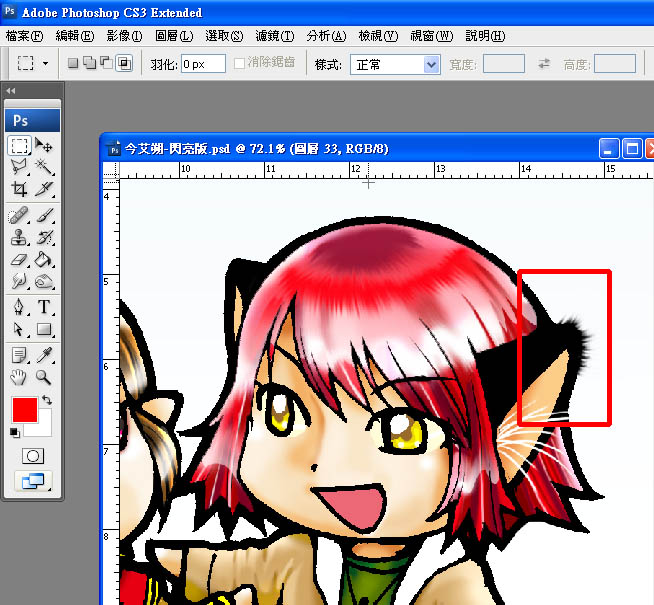
Task: Select the Eyedropper tool
Action: (x=44, y=356)
